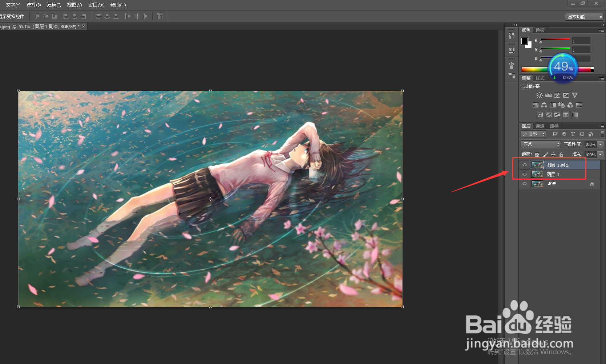Image resolution: width=606 pixels, height=364 pixels.
Task: Add a Vibrance adjustment
Action: pos(575,95)
